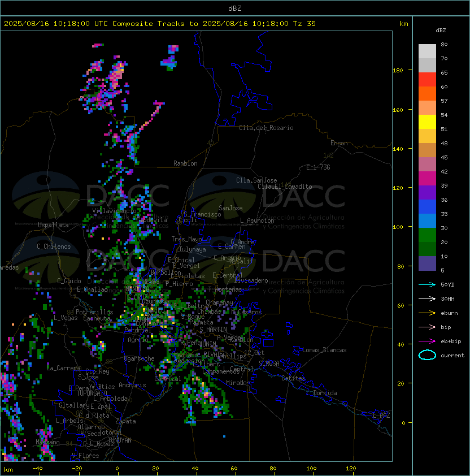Click the 'Chapanay' map label
Image resolution: width=470 pixels, height=476 pixels.
pos(219,302)
